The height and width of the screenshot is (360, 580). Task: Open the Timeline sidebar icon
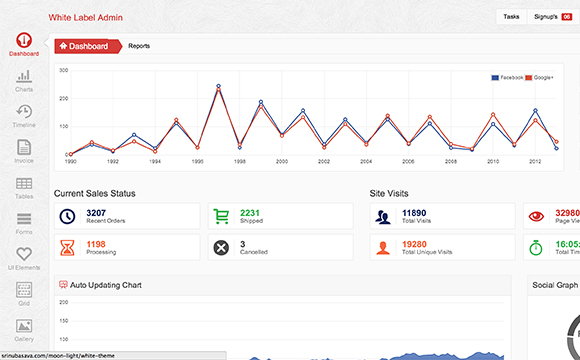point(24,111)
